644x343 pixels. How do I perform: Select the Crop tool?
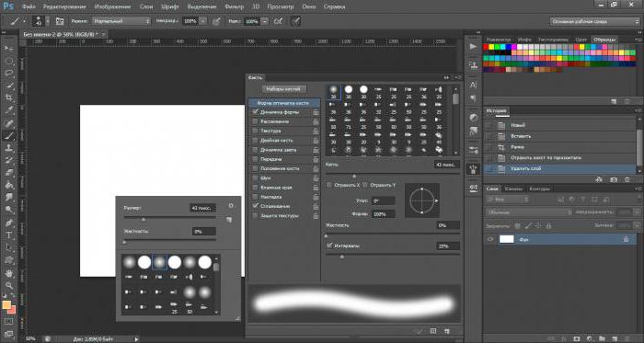[x=8, y=97]
